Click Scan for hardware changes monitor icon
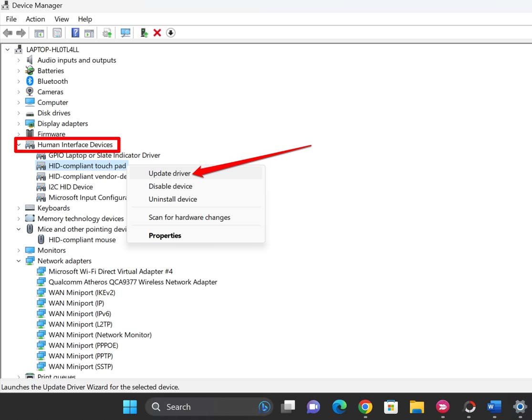The image size is (532, 420). (x=125, y=33)
